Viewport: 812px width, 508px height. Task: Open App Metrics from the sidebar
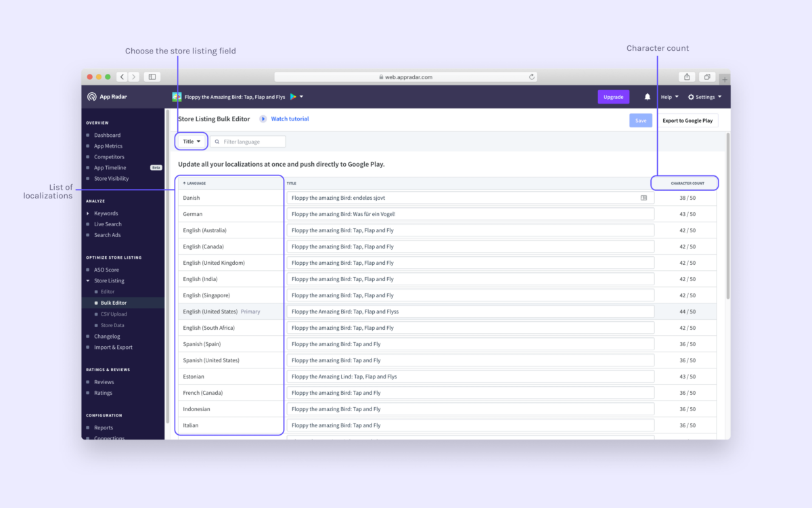[x=108, y=146]
